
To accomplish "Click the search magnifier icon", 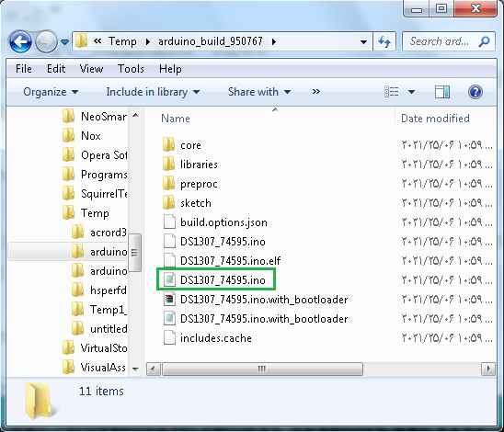I will pyautogui.click(x=484, y=41).
